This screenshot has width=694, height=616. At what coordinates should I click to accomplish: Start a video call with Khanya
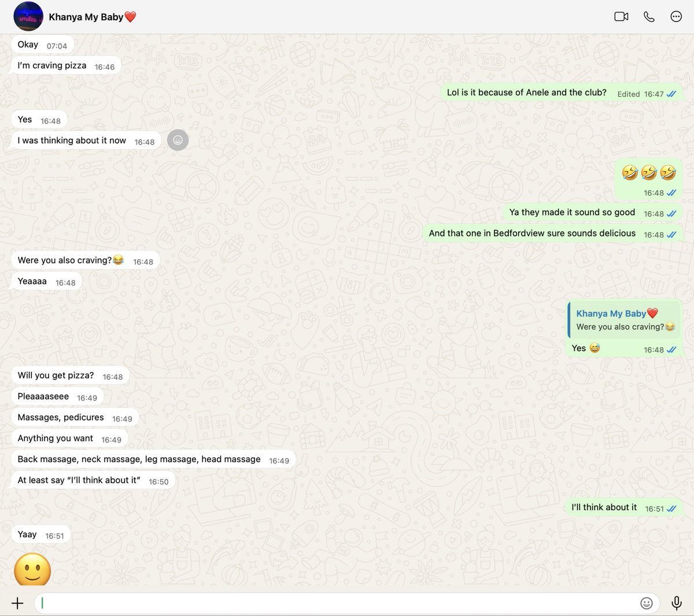621,17
